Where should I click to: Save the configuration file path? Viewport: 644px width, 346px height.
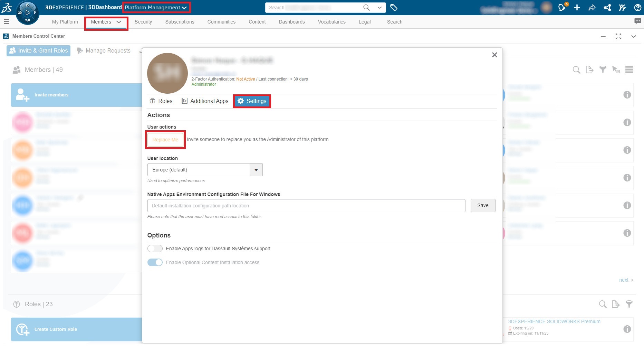[x=483, y=205]
